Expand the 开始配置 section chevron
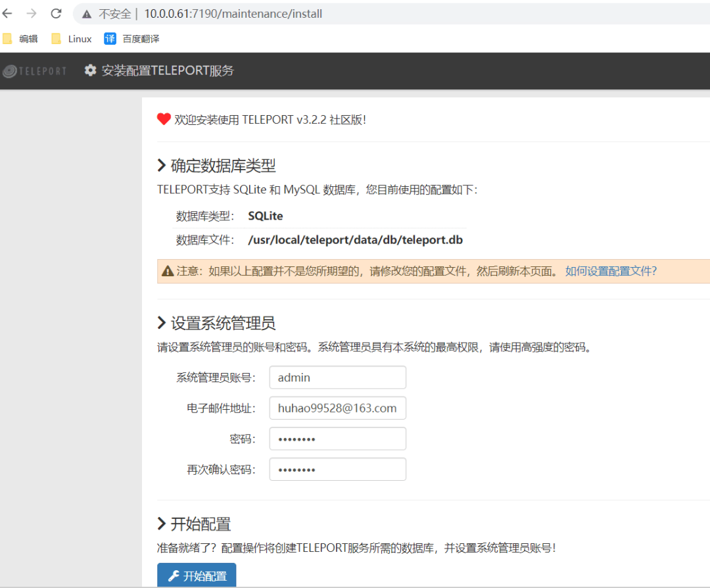This screenshot has height=588, width=710. pyautogui.click(x=161, y=524)
